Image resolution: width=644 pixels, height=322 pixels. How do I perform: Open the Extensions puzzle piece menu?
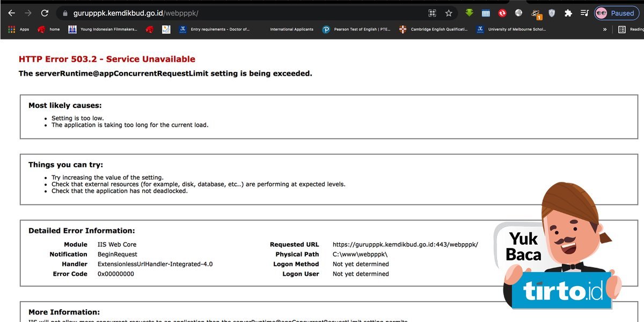pyautogui.click(x=568, y=13)
